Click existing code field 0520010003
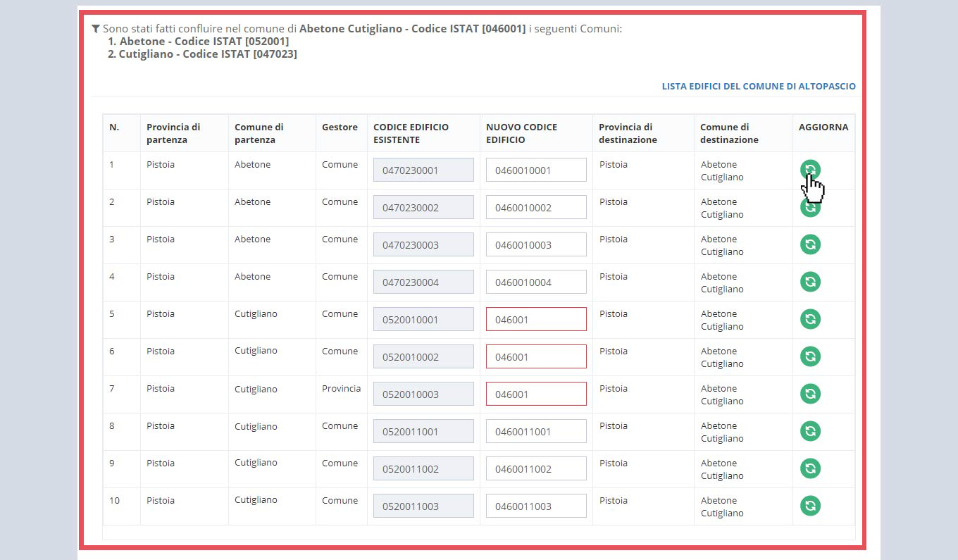 click(x=423, y=394)
